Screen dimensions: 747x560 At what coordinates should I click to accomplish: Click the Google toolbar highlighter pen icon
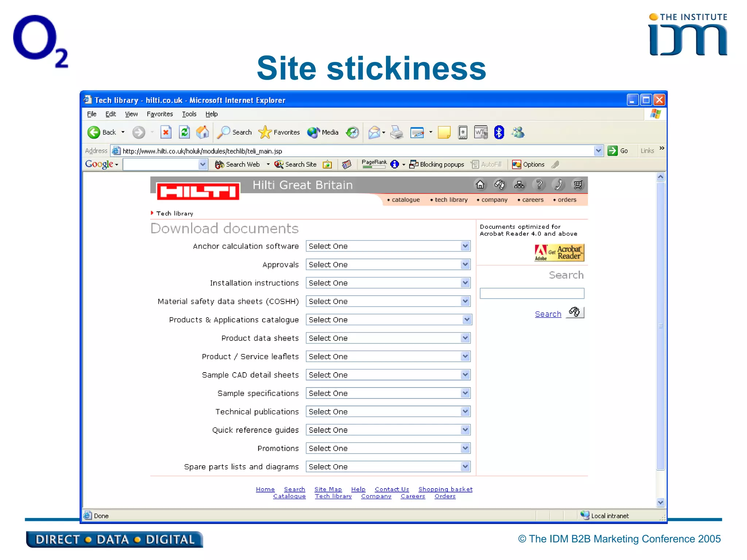click(x=556, y=164)
